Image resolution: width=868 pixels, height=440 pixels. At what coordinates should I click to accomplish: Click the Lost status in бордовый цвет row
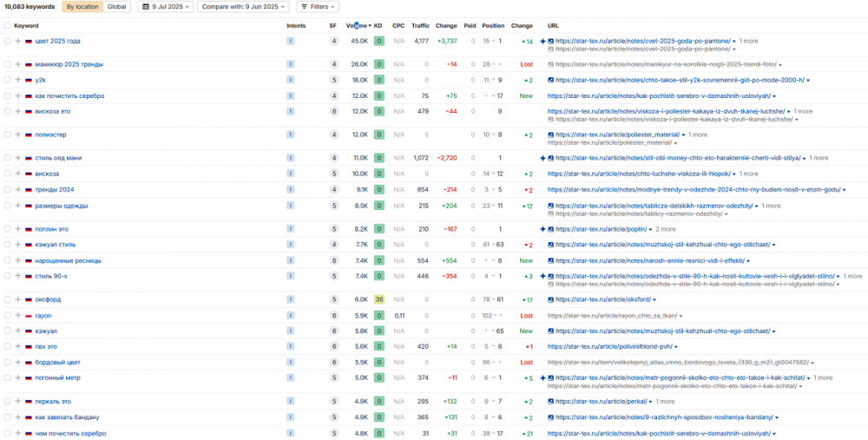pos(527,363)
